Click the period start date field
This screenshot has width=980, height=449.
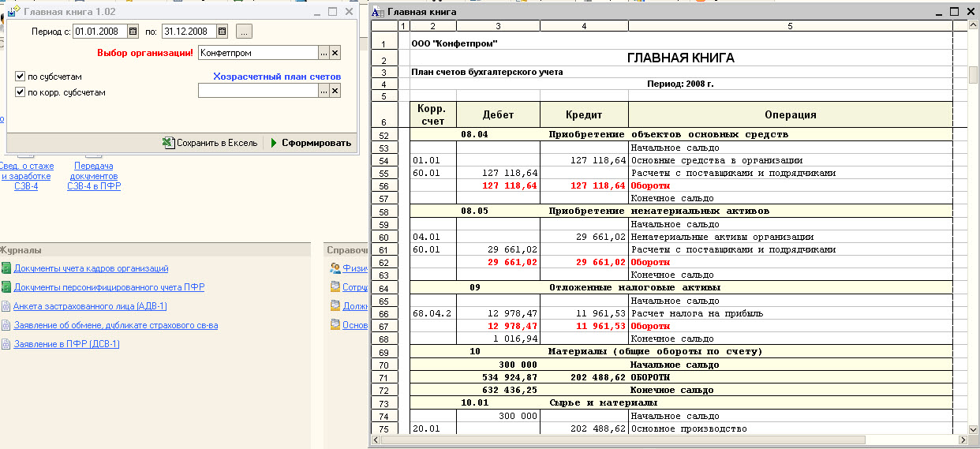(x=100, y=32)
